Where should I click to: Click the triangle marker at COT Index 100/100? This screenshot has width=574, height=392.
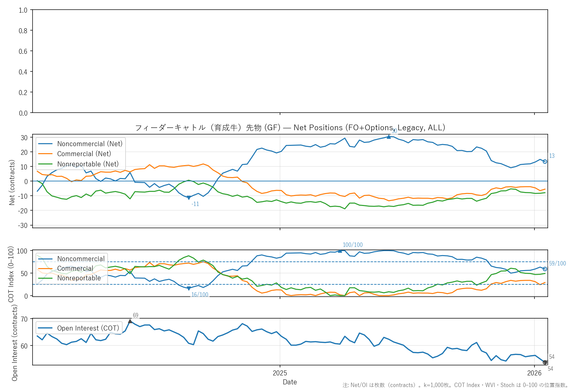340,250
